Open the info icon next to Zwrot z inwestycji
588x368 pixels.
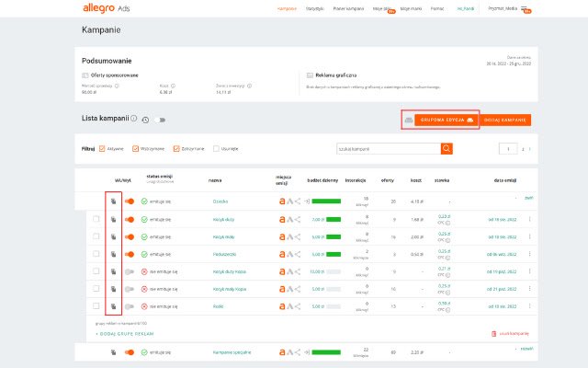coord(249,86)
